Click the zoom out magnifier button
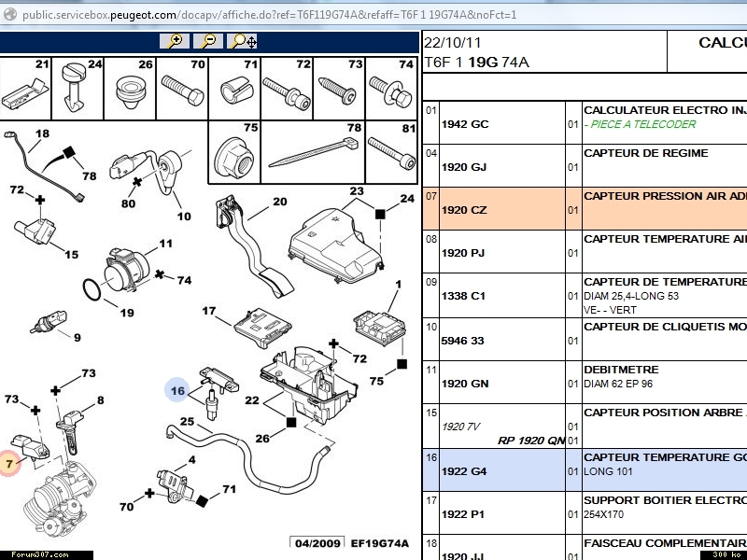This screenshot has width=747, height=560. click(208, 41)
